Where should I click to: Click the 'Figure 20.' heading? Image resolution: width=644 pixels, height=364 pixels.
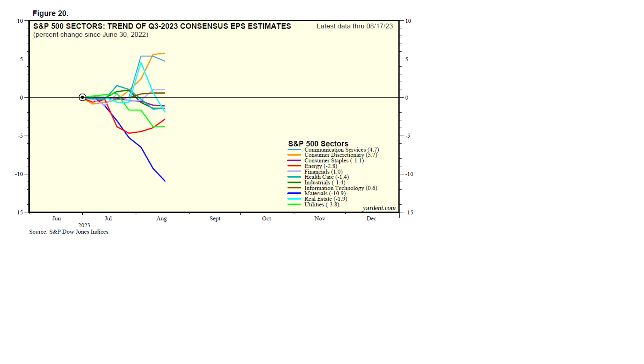coord(50,13)
